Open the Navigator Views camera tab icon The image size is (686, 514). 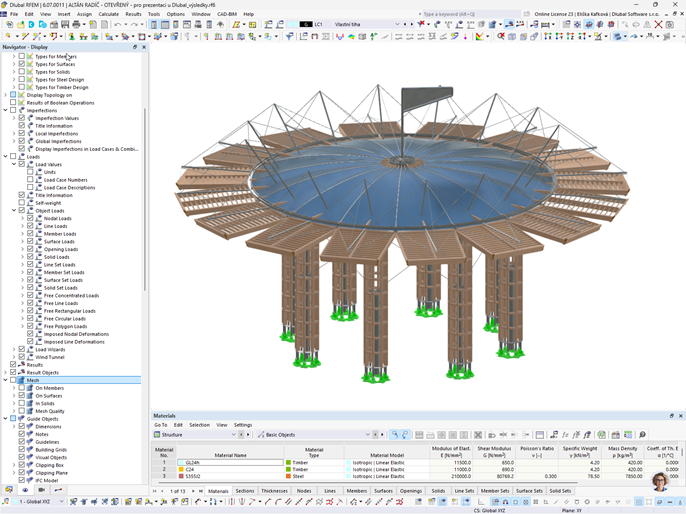[x=42, y=490]
